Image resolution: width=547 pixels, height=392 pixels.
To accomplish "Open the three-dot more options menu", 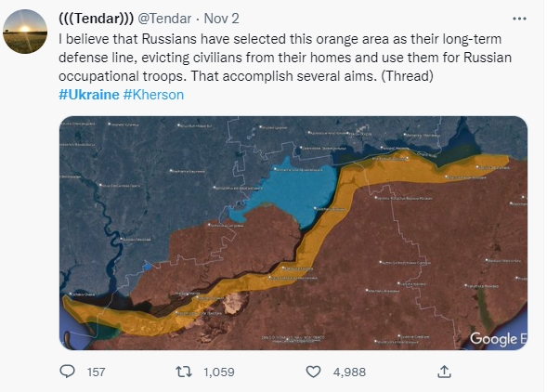I will [519, 19].
